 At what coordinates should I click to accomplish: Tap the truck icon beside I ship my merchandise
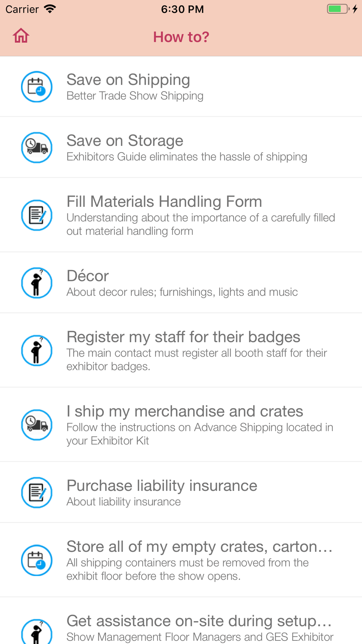[37, 425]
